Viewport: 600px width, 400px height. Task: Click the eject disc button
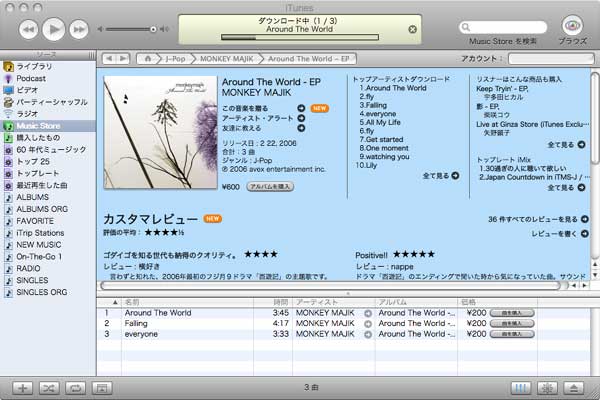(574, 388)
